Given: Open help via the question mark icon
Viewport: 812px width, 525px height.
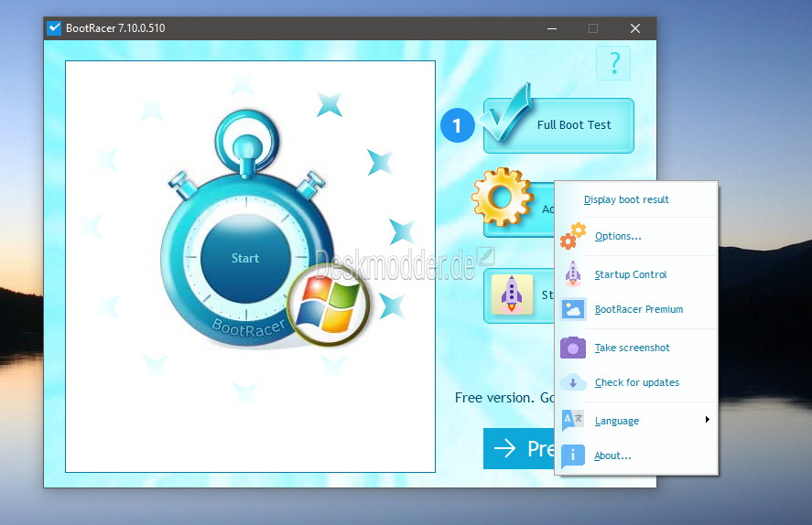Looking at the screenshot, I should coord(613,63).
